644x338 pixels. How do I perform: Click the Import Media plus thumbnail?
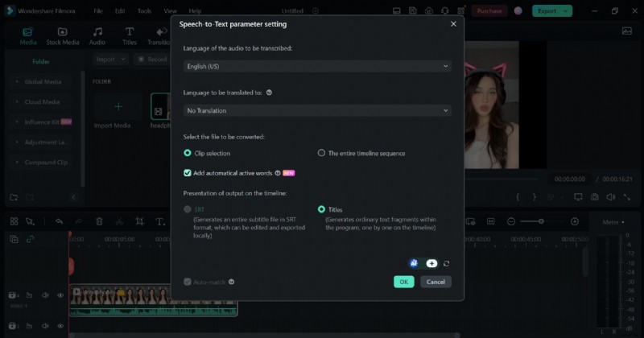[x=118, y=107]
